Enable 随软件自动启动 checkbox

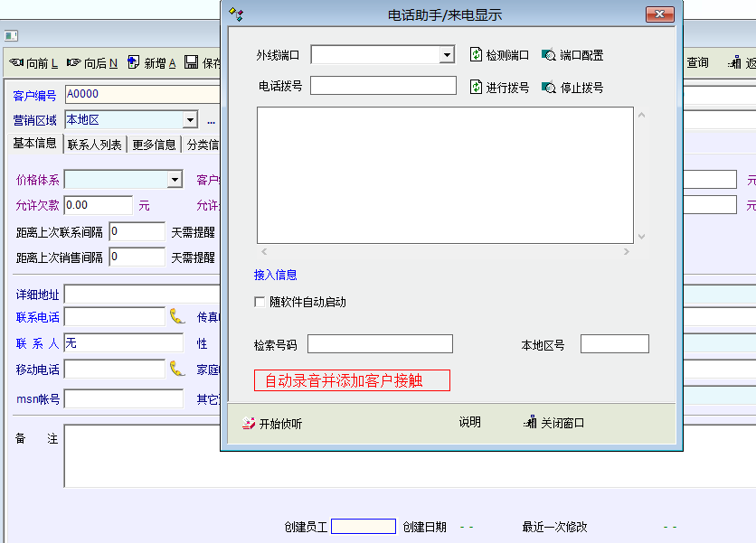coord(260,302)
